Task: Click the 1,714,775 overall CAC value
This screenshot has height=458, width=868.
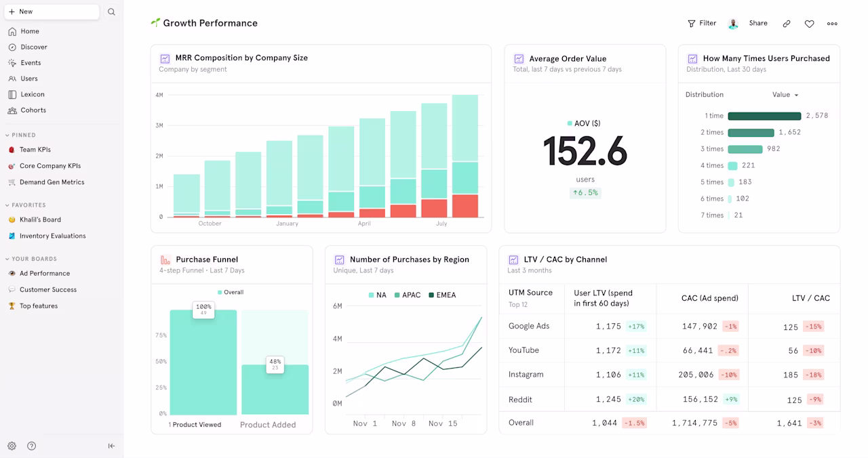Action: 694,423
